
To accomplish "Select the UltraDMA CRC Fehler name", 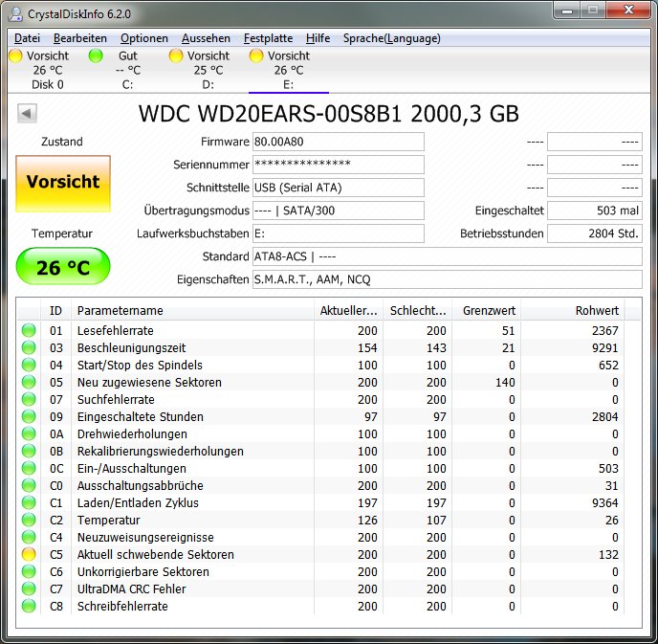I will [131, 589].
